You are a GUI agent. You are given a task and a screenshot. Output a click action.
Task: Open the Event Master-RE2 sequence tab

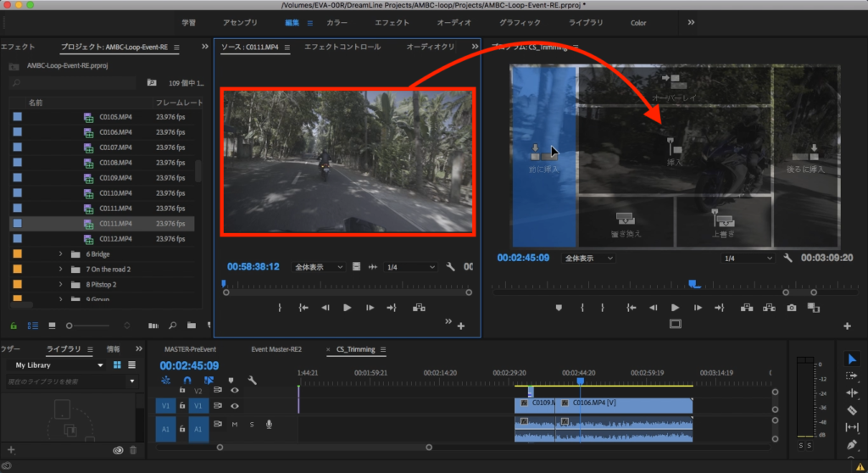(276, 349)
